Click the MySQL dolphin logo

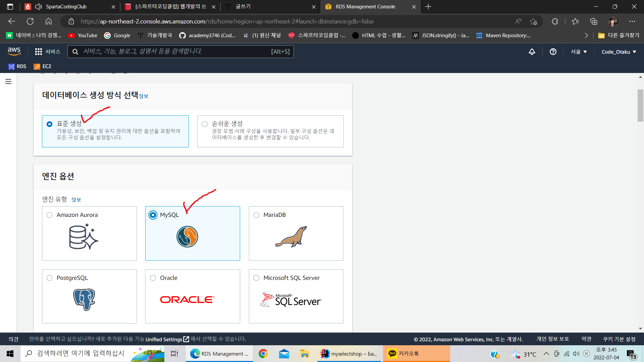pos(187,237)
